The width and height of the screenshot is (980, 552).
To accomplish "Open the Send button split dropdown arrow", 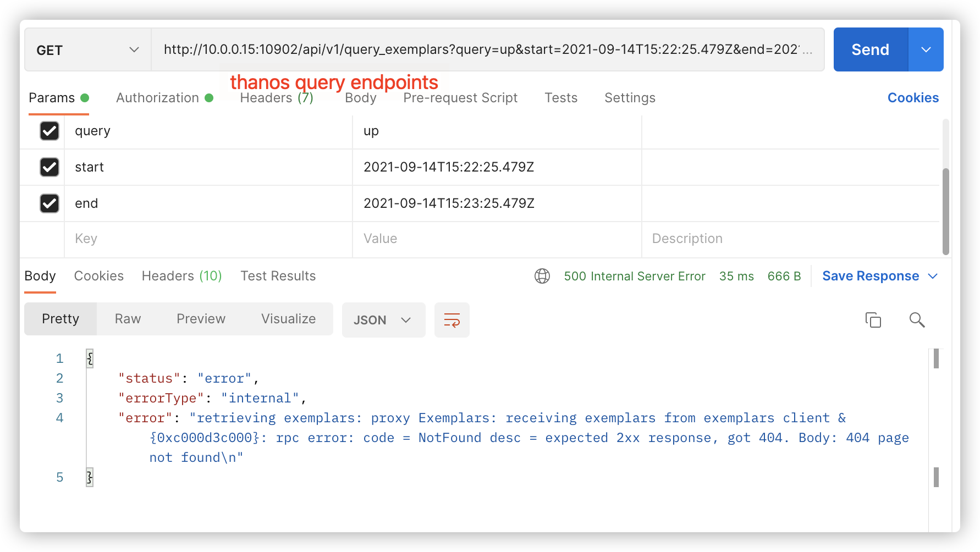I will point(926,49).
